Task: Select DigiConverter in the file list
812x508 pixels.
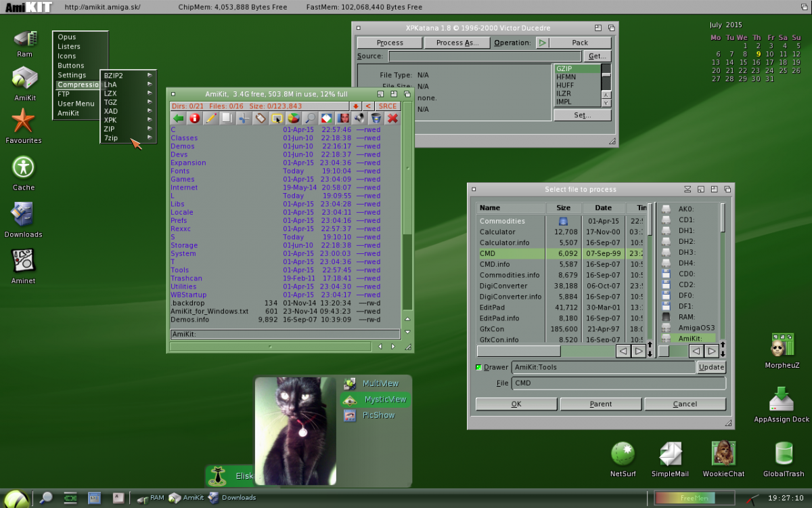Action: [503, 286]
